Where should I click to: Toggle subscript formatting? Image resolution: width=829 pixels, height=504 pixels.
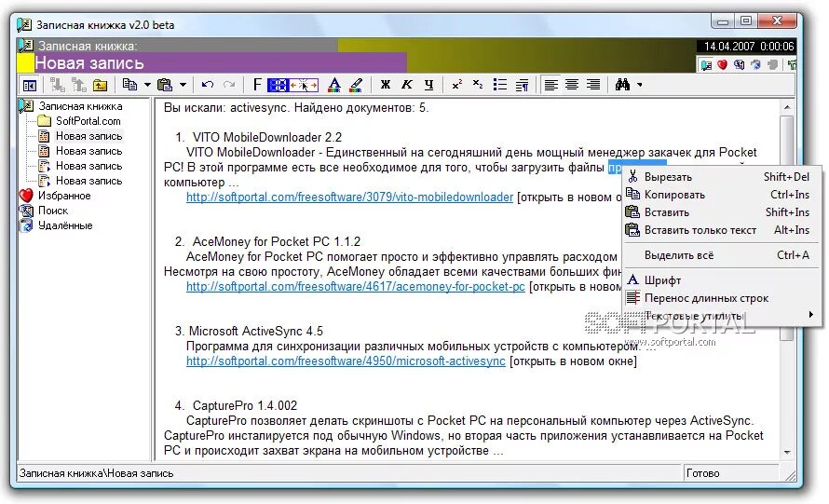pos(478,85)
